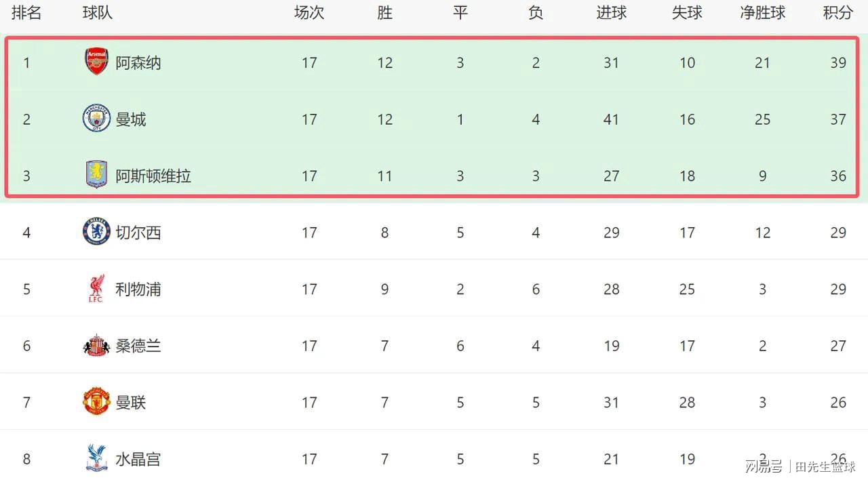
Task: Select the Liverpool LFC crest icon
Action: (x=96, y=289)
